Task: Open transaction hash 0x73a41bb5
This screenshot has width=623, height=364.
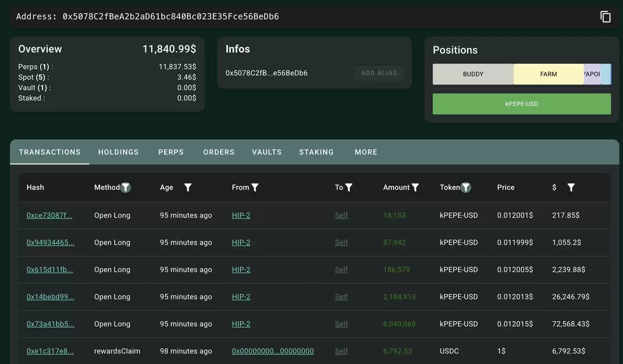Action: [50, 324]
